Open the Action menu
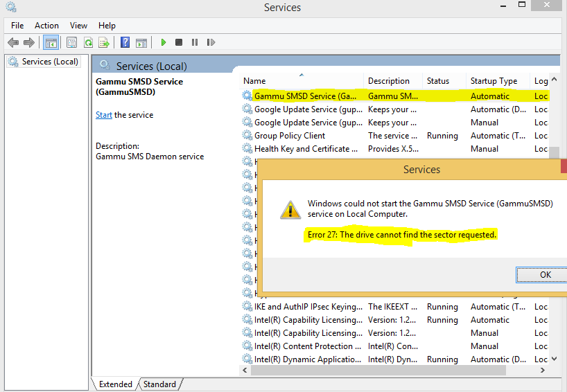Image resolution: width=567 pixels, height=392 pixels. tap(46, 26)
